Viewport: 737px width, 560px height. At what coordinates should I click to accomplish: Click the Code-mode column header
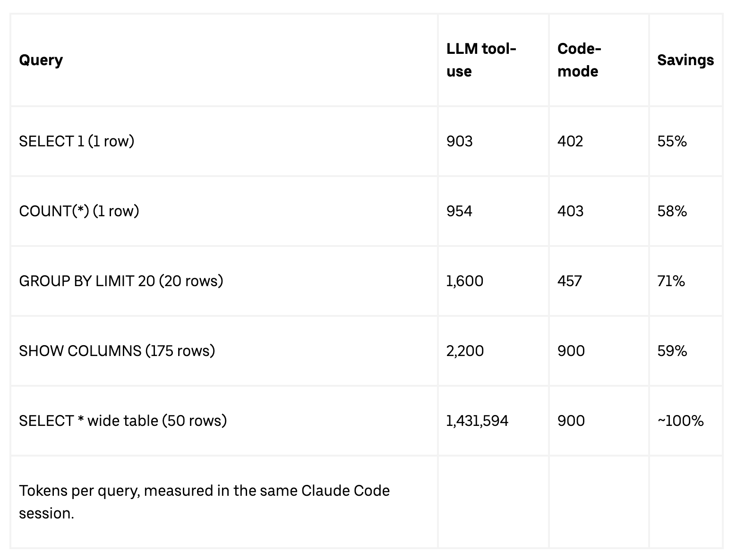(579, 60)
